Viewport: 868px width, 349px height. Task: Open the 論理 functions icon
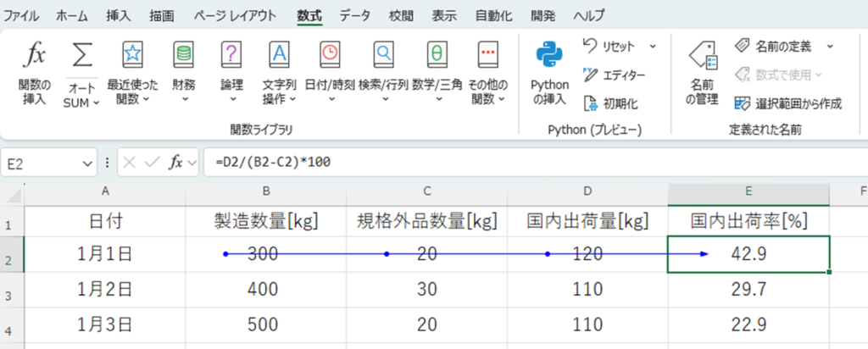(231, 56)
